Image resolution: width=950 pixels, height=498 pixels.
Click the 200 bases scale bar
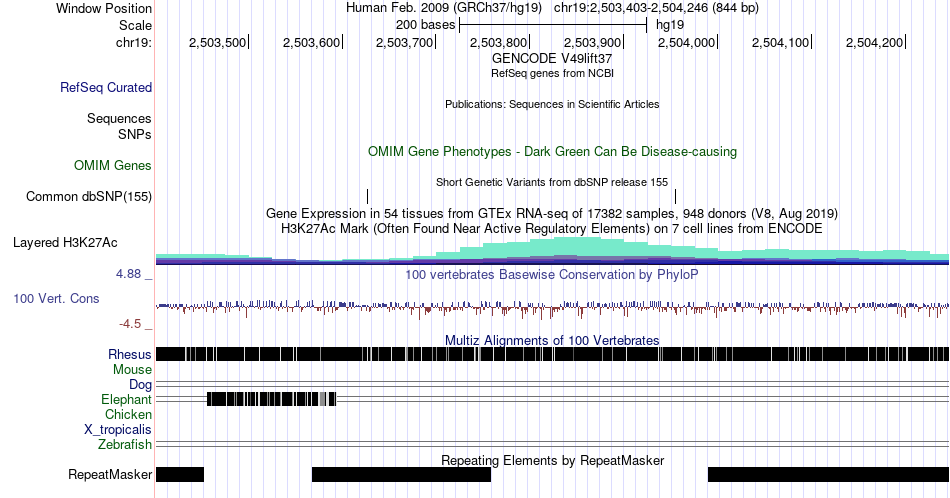tap(553, 25)
